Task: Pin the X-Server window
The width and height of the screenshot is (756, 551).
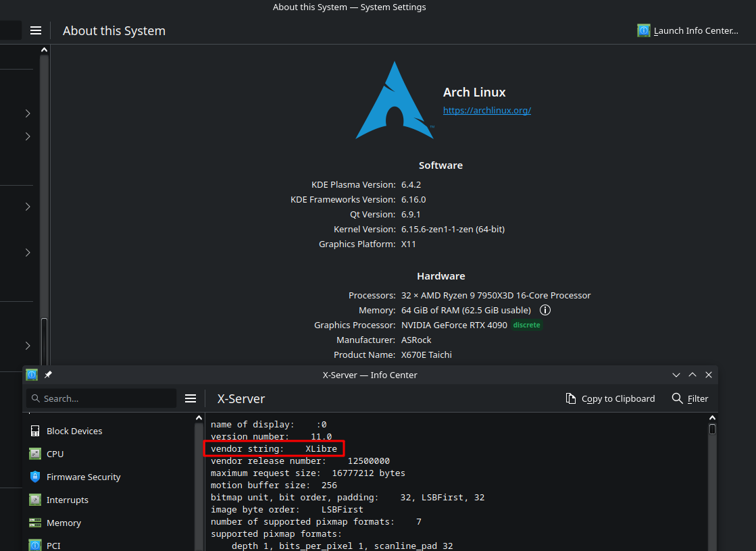Action: coord(48,375)
